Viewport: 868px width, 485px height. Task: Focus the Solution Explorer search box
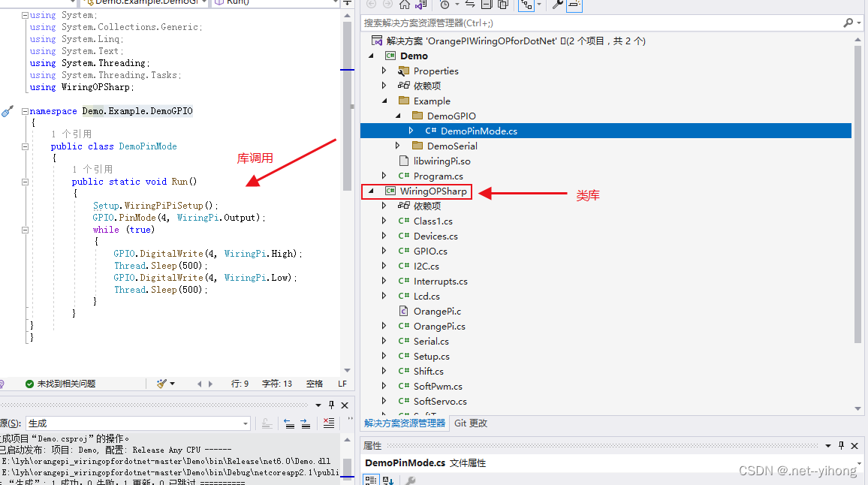tap(601, 23)
